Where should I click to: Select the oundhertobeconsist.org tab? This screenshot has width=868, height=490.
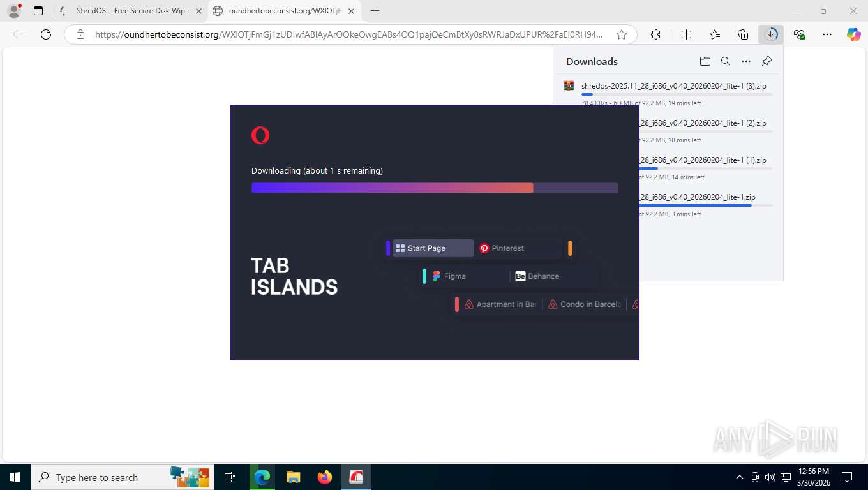(285, 11)
